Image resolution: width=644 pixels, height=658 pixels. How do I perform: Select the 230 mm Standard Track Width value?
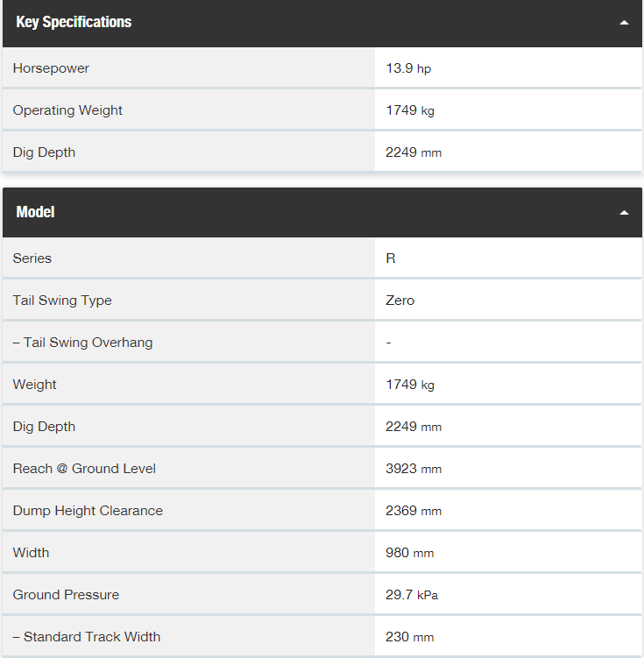click(409, 637)
